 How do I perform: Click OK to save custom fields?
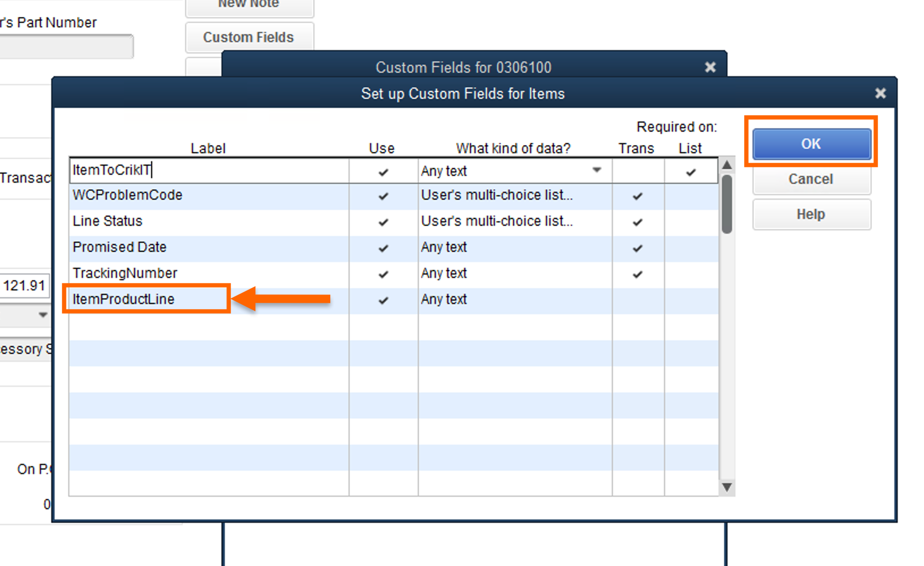coord(811,144)
